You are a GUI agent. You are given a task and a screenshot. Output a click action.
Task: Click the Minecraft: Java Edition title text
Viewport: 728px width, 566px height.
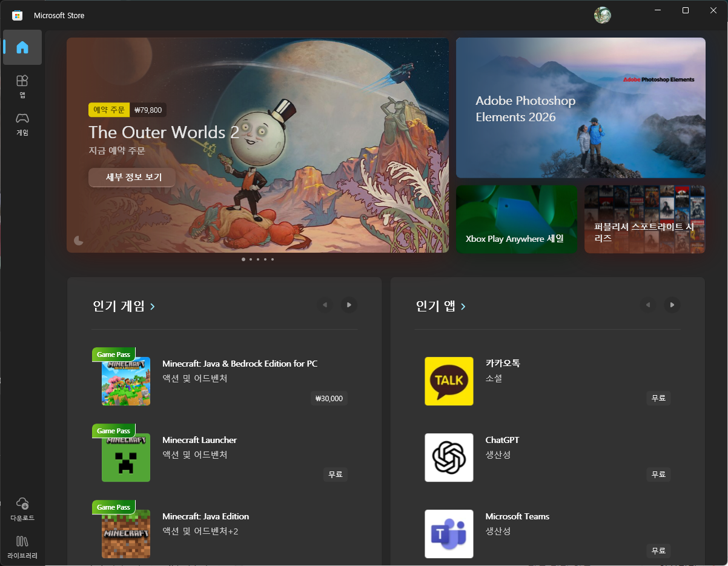(205, 516)
